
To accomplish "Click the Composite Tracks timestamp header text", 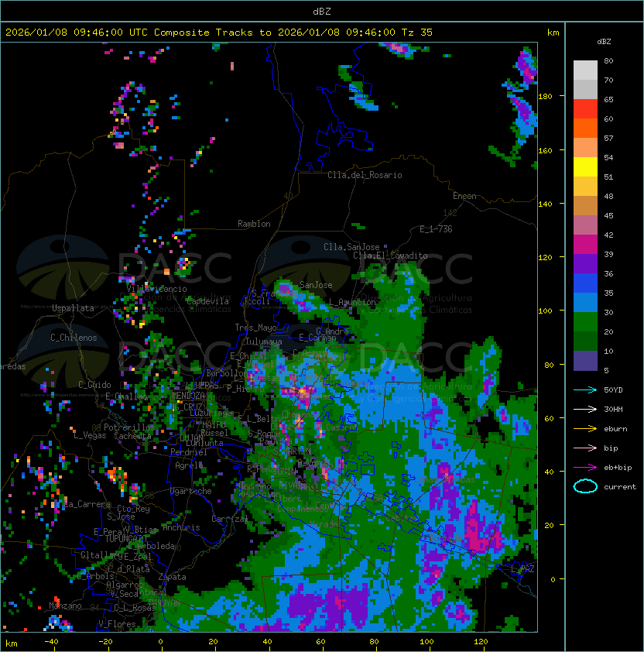I will tap(219, 33).
